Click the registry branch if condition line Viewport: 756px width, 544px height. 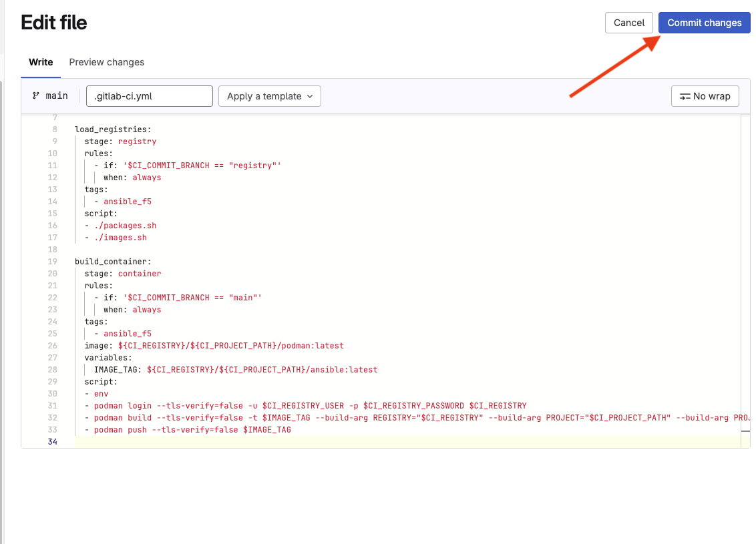(x=188, y=166)
